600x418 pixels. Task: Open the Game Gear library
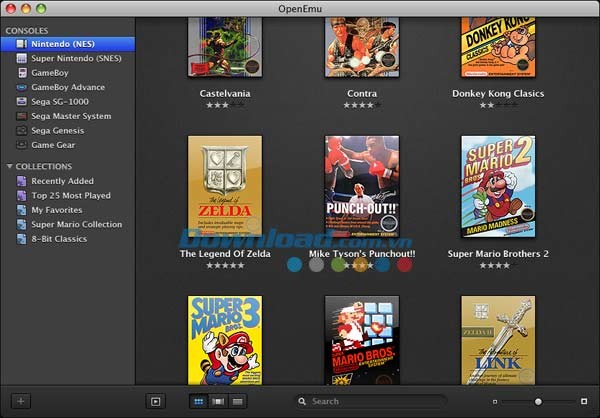[68, 145]
